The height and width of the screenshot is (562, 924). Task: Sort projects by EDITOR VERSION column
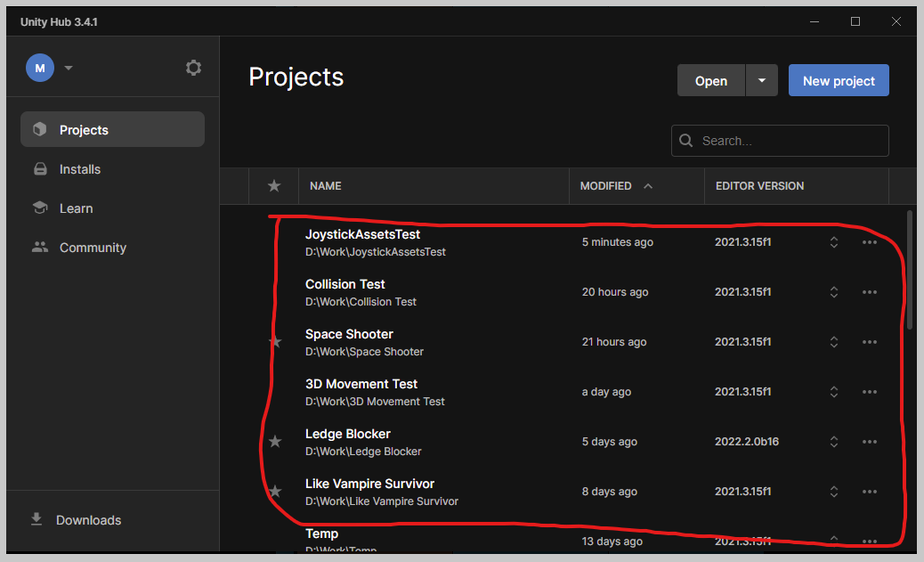759,186
